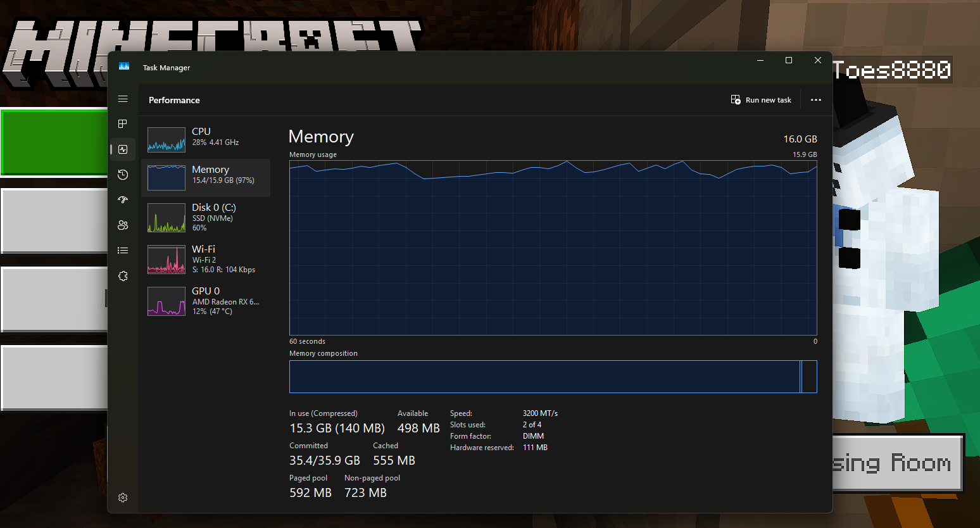Click the 592 MB paged pool value

310,493
